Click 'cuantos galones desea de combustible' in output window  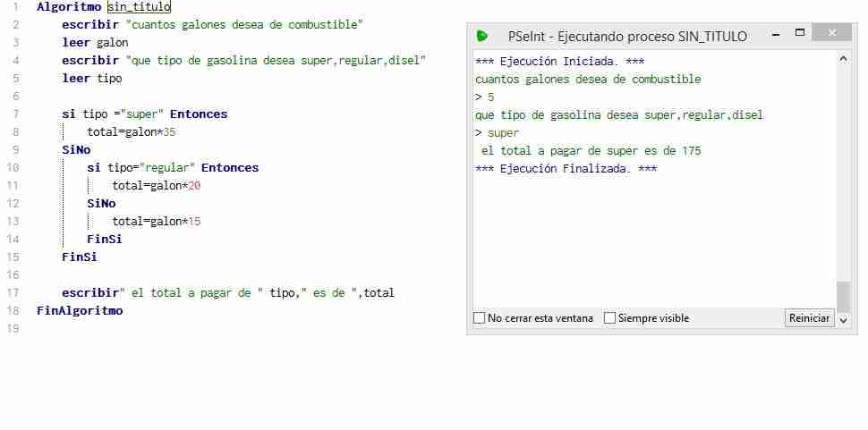point(588,79)
